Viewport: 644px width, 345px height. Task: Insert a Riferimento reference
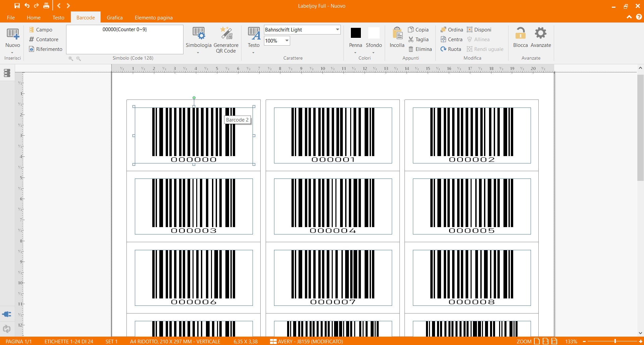point(46,49)
